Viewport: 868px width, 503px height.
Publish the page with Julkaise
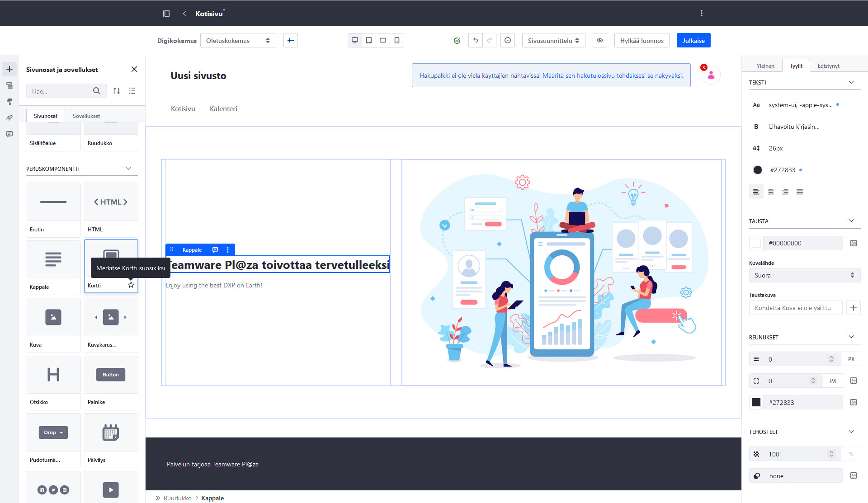(693, 41)
